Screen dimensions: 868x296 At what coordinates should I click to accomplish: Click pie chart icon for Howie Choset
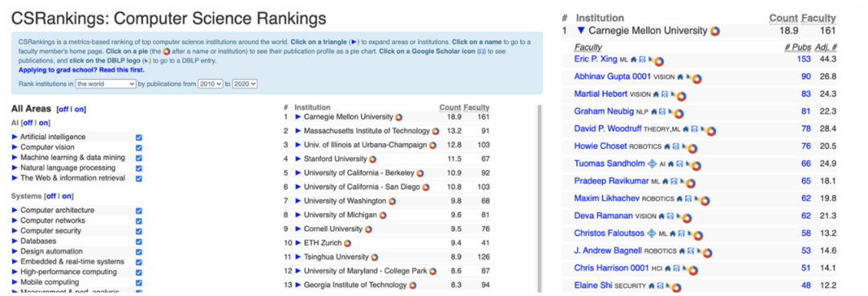(x=693, y=148)
